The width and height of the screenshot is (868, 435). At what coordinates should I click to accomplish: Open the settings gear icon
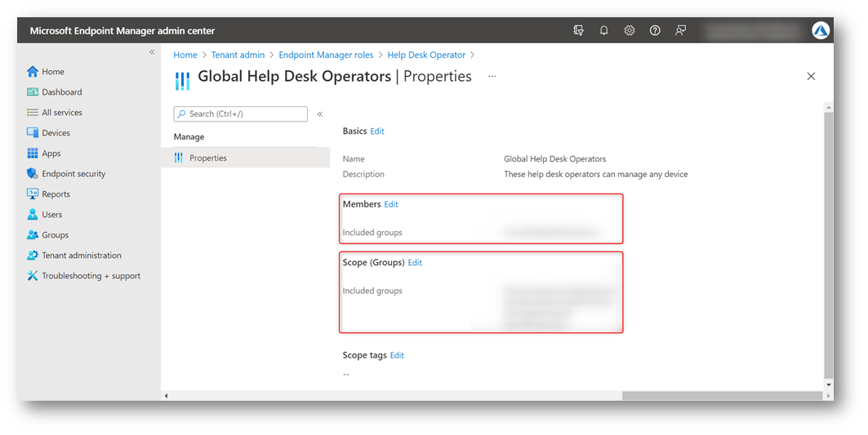pos(629,30)
